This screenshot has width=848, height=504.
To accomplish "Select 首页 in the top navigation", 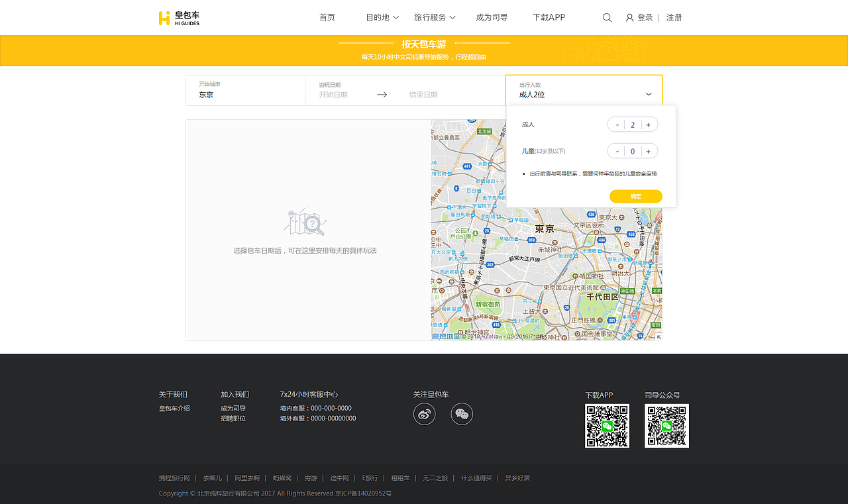I will tap(327, 17).
